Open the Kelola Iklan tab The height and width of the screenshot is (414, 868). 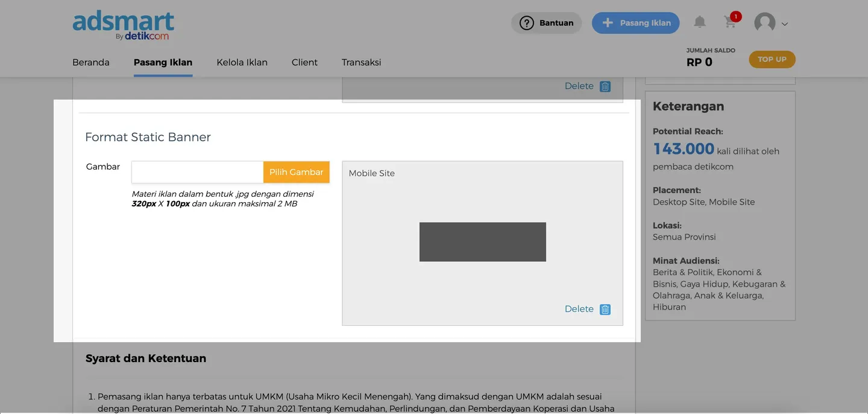click(x=242, y=62)
